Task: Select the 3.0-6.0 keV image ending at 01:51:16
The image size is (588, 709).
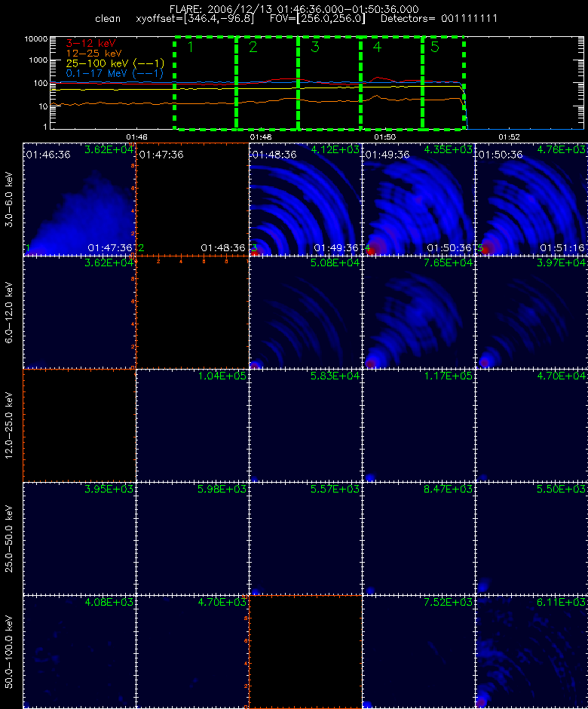Action: [531, 199]
